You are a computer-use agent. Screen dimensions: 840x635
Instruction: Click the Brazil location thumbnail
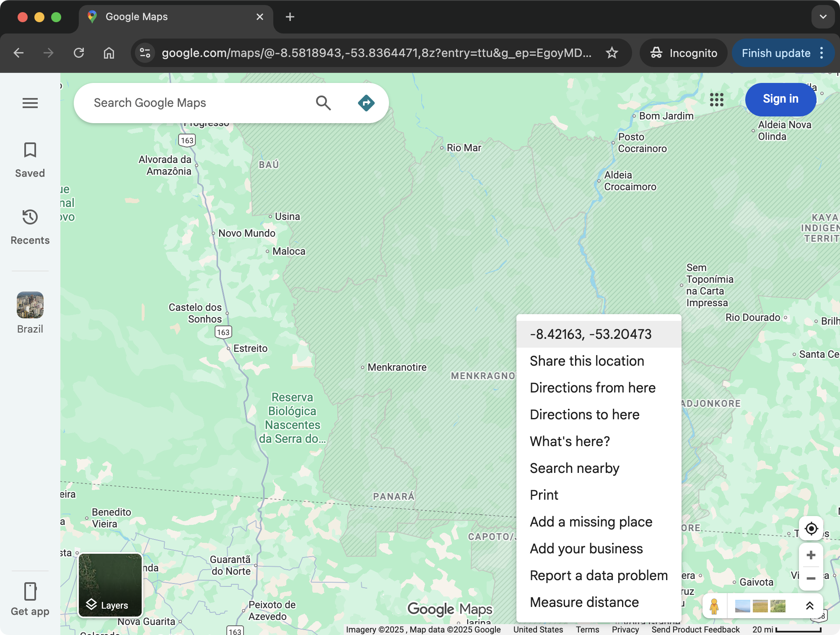[x=30, y=305]
